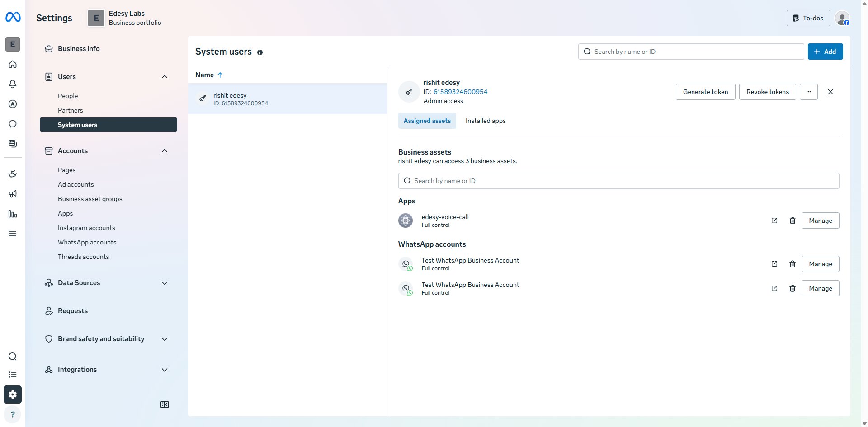
Task: Open the megaphone ads icon
Action: [x=13, y=194]
